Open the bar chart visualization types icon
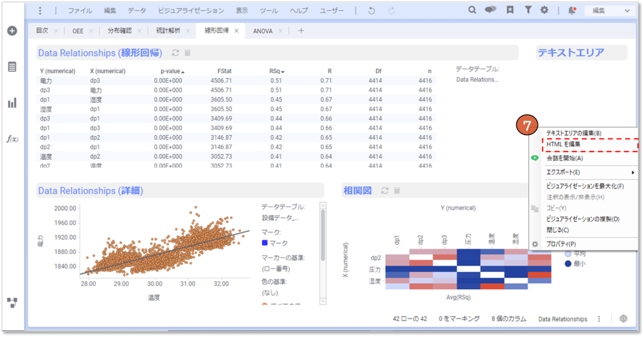The width and height of the screenshot is (644, 337). 12,103
